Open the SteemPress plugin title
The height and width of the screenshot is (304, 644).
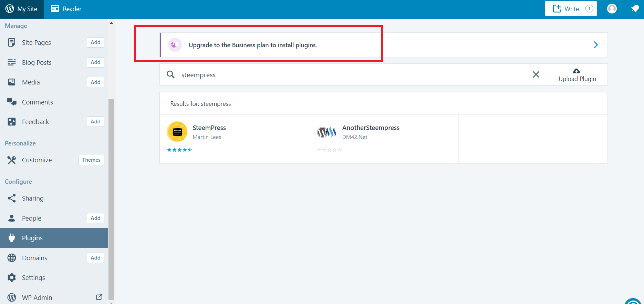tap(209, 128)
